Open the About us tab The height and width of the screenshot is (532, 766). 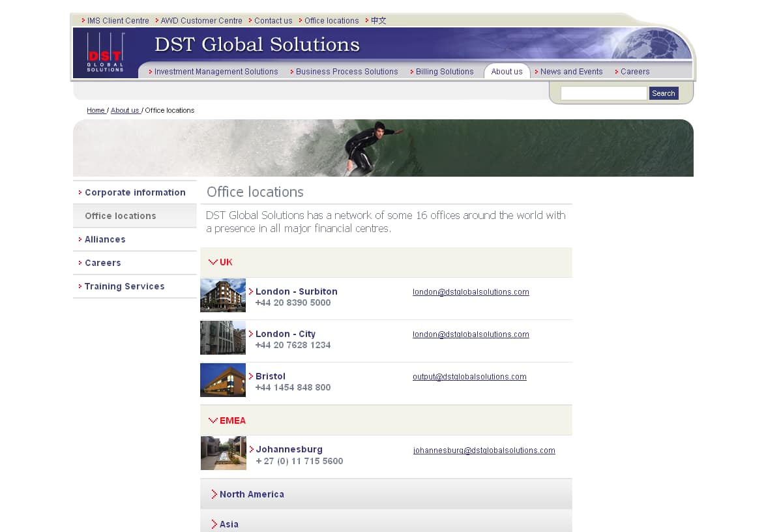[507, 72]
